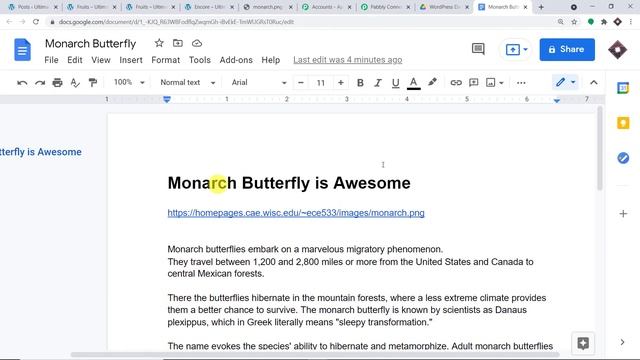Open the Insert menu

[x=131, y=60]
